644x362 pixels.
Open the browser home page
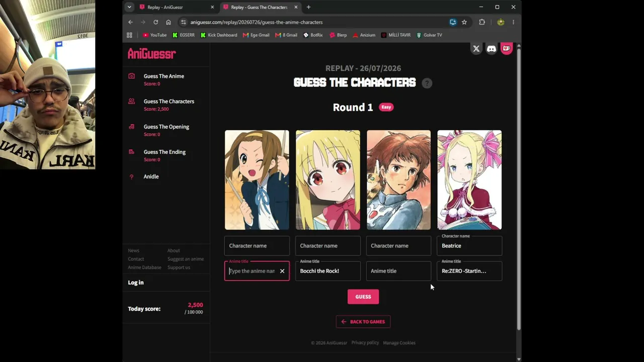tap(169, 22)
